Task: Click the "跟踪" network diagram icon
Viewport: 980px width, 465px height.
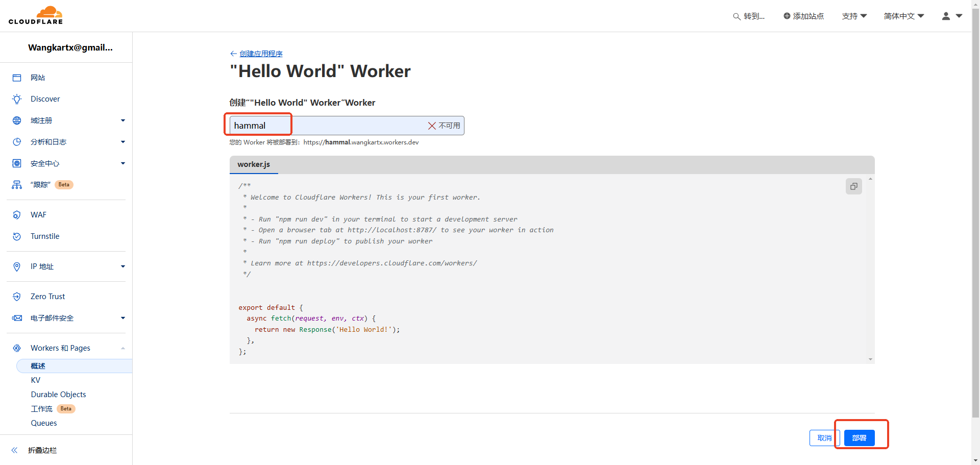Action: 17,185
